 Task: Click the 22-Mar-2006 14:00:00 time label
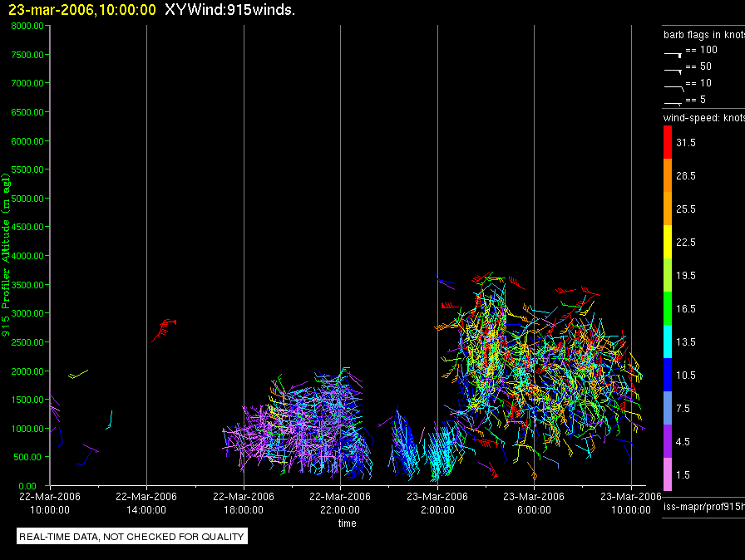coord(146,503)
